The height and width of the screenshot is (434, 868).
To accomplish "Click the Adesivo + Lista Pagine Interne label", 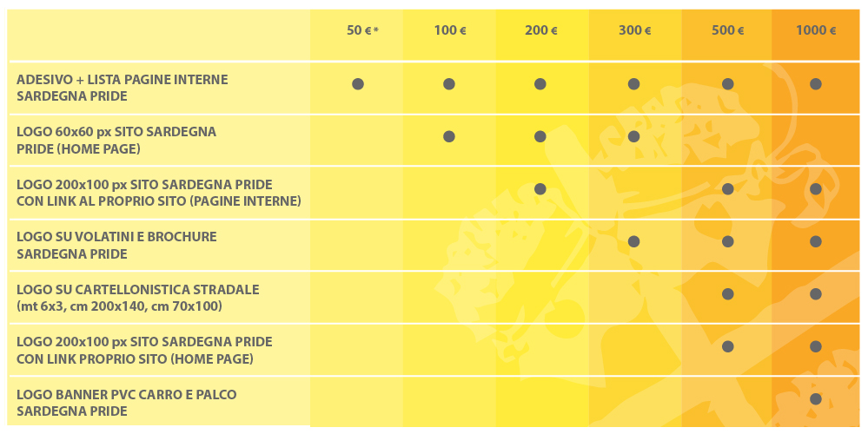I will click(x=123, y=88).
